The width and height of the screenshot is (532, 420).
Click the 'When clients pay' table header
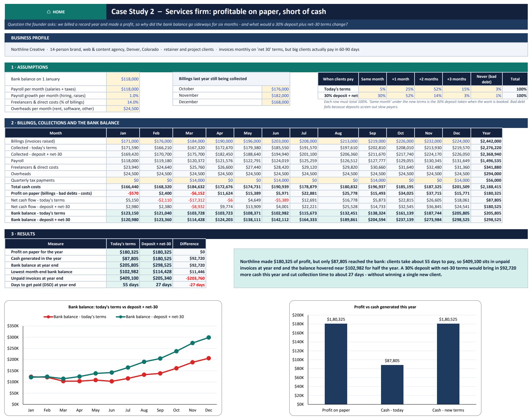click(338, 79)
